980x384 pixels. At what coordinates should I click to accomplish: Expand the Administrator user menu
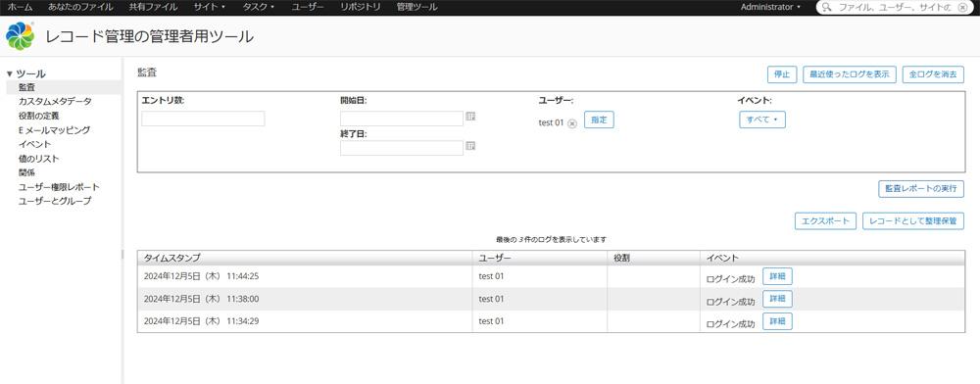[x=770, y=7]
